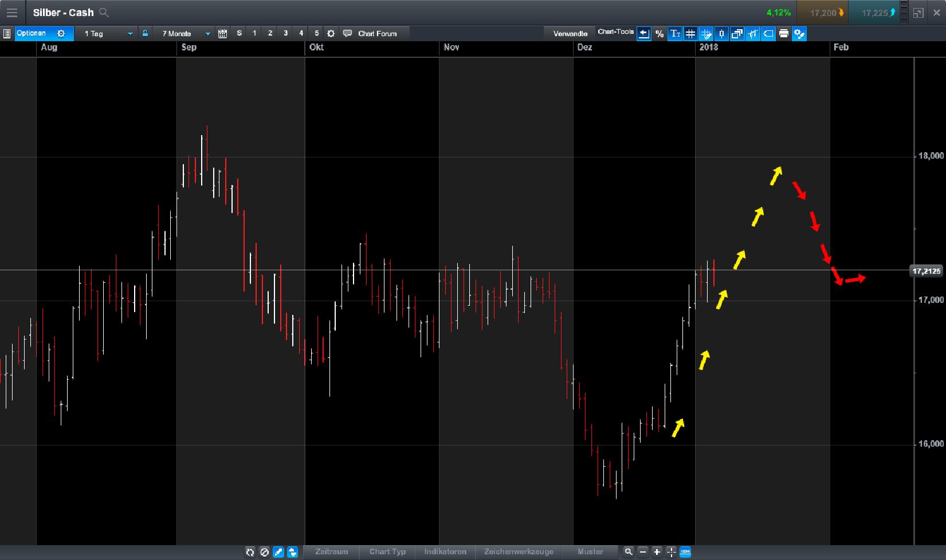Switch to the Indikatoren menu
The height and width of the screenshot is (560, 946).
click(x=445, y=552)
